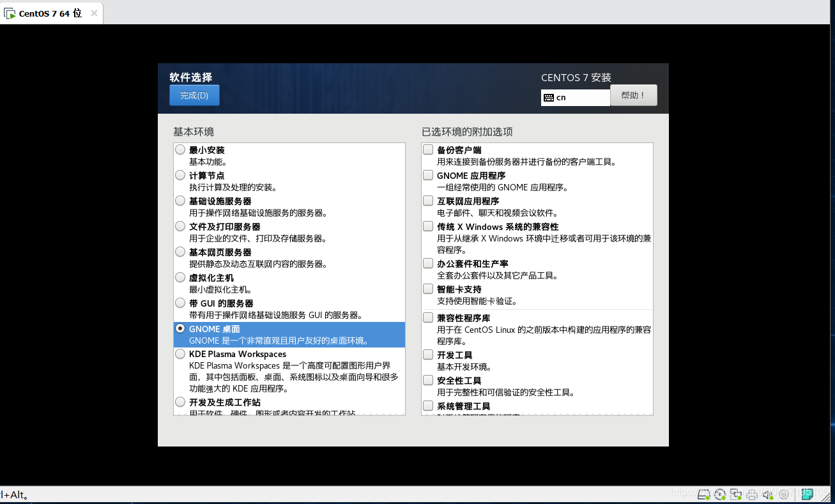Check the 安全性工具 checkbox
The height and width of the screenshot is (504, 835).
428,380
